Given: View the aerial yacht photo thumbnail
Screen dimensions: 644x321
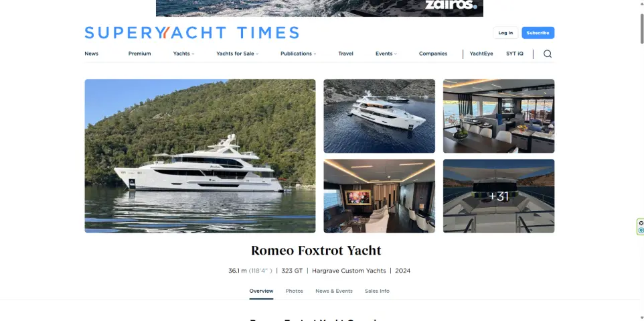Looking at the screenshot, I should (x=379, y=116).
